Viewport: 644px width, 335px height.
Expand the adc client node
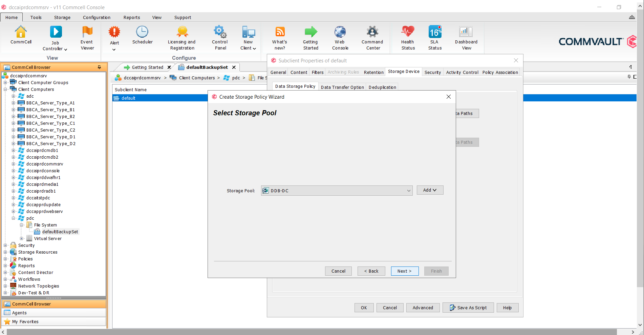(x=14, y=96)
